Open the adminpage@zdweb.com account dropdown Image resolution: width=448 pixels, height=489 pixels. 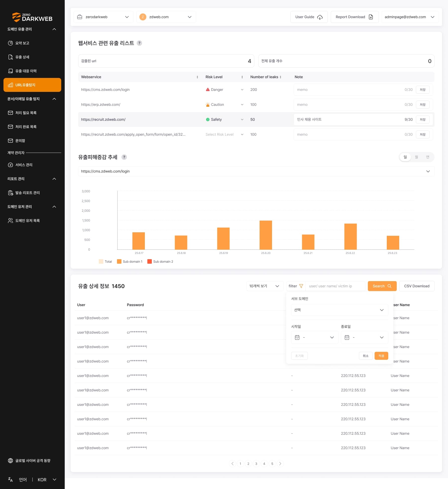coord(410,17)
